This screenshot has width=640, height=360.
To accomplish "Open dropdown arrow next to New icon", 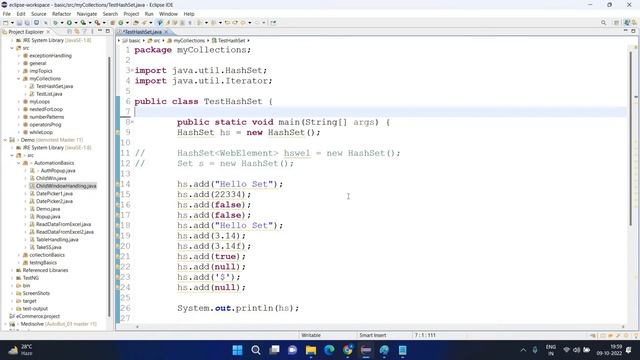I will 12,23.
